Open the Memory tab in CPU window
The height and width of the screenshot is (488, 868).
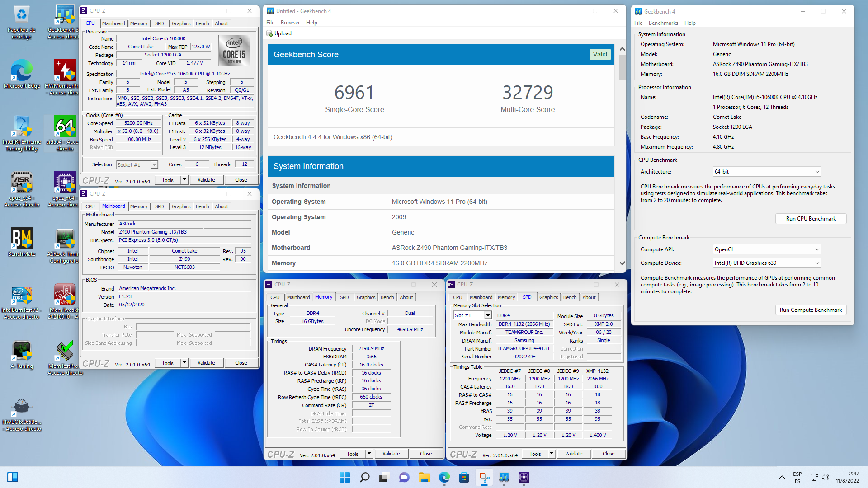pyautogui.click(x=139, y=23)
